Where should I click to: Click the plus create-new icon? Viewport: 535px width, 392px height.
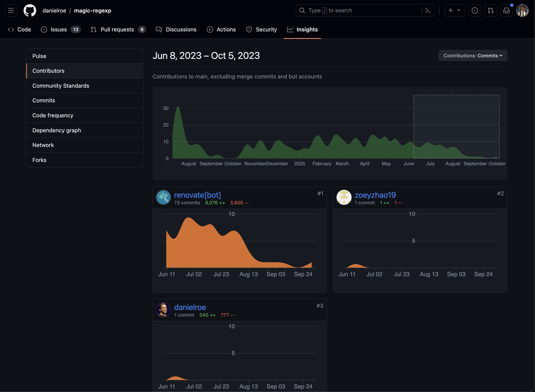[x=451, y=11]
